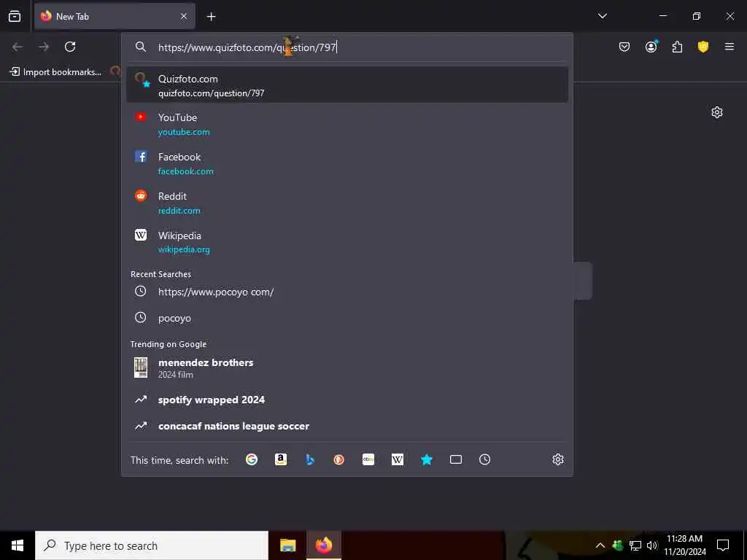
Task: Close the New Tab tab
Action: (x=184, y=16)
